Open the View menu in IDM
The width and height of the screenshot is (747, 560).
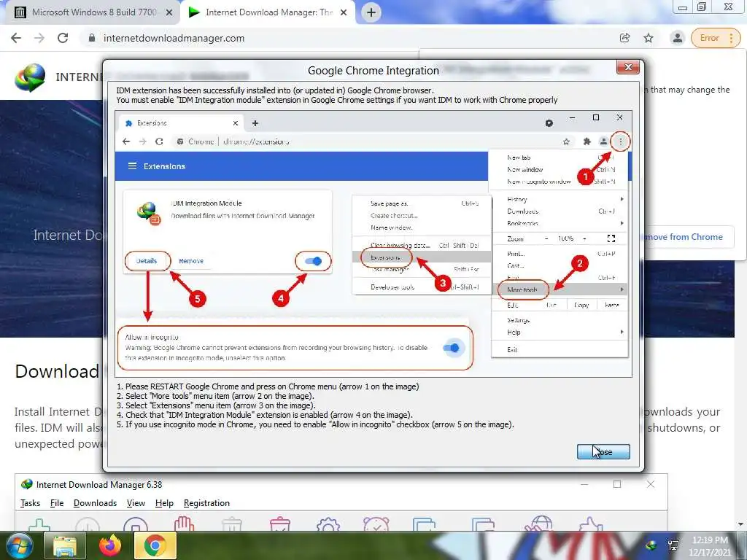coord(136,503)
